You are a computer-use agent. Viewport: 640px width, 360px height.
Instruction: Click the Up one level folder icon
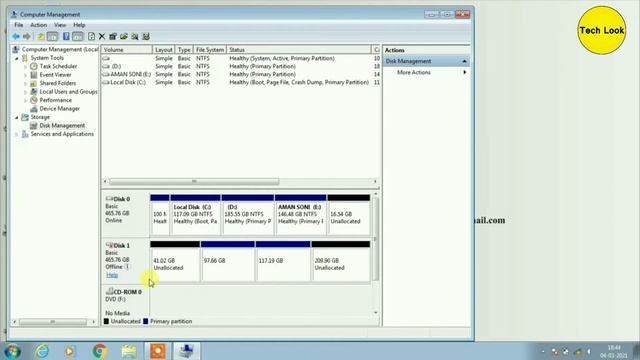point(41,37)
